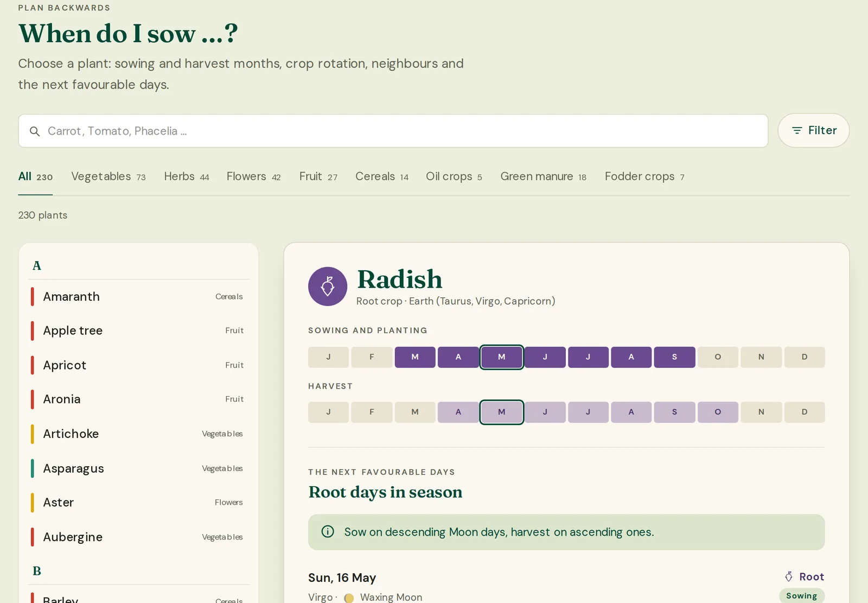Select Amaranth in the plant list

coord(138,296)
